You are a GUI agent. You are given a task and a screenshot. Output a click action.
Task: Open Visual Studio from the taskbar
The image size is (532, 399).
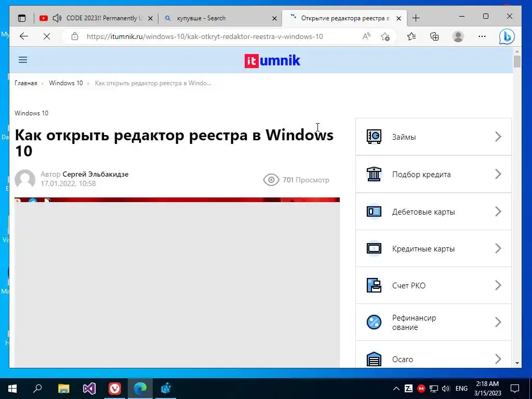89,389
